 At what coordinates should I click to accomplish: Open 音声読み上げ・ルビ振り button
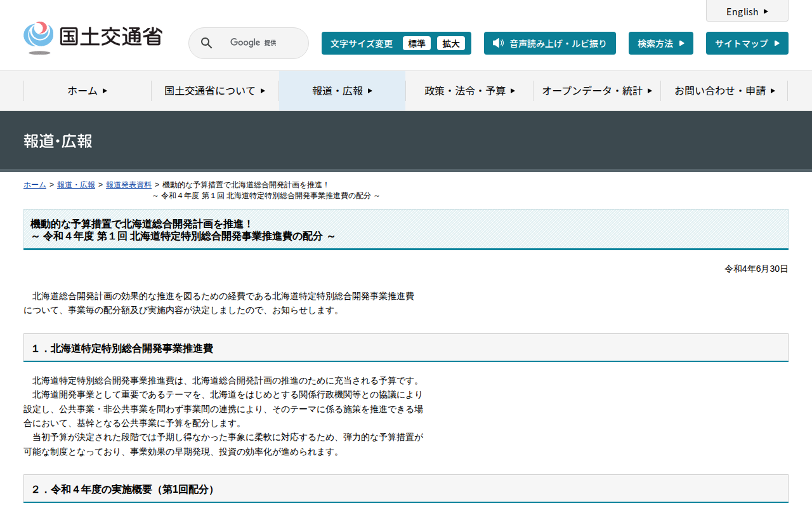549,43
